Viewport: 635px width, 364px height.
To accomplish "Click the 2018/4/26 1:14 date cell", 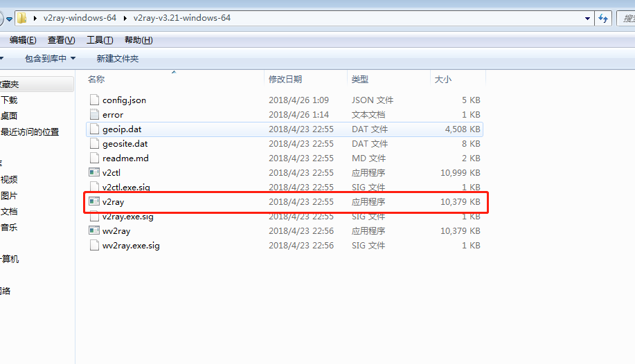I will point(298,115).
